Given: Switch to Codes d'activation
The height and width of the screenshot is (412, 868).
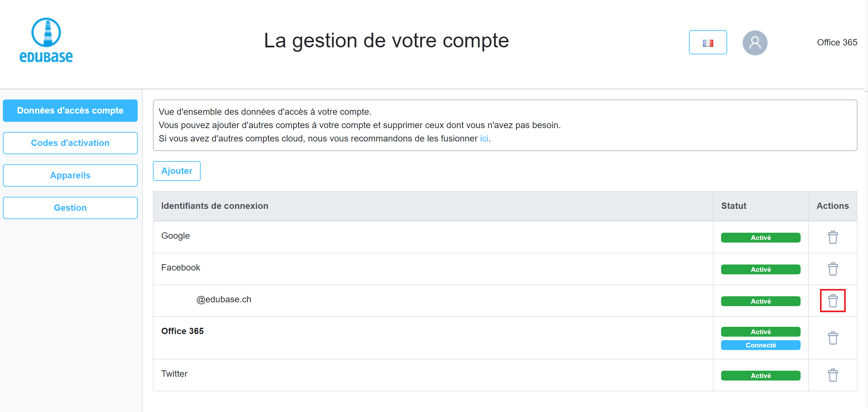Looking at the screenshot, I should tap(70, 143).
